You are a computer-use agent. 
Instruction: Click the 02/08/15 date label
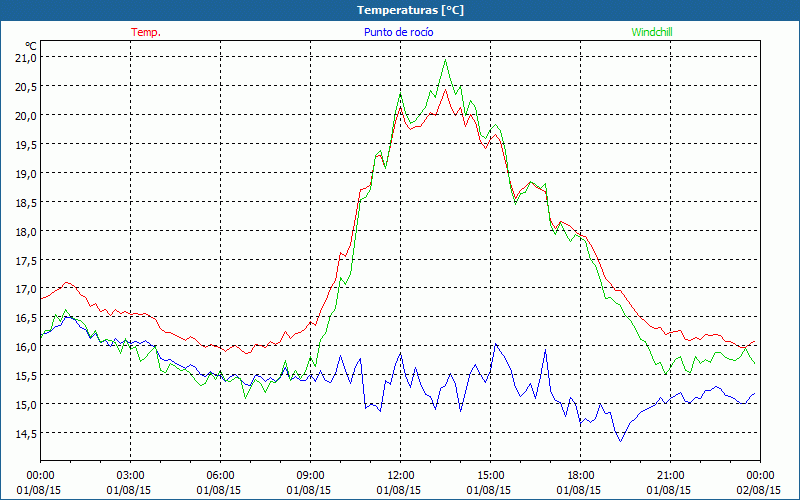tap(758, 490)
